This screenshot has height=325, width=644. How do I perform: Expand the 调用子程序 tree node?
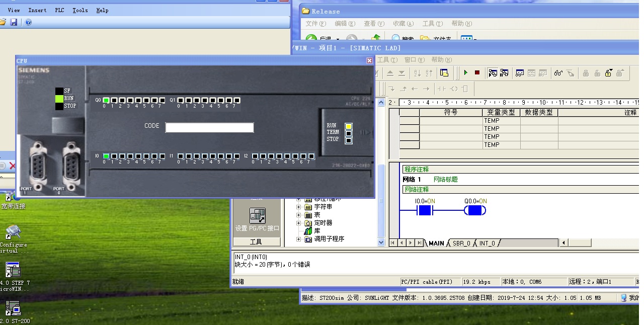298,239
